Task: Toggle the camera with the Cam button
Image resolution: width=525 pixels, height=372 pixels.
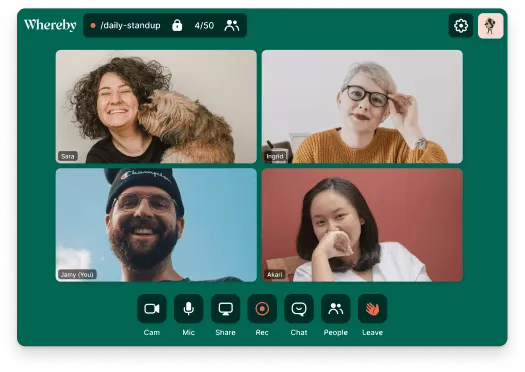Action: pos(152,308)
